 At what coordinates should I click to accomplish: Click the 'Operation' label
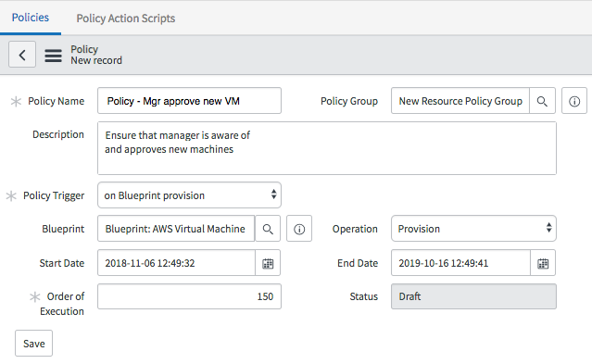(355, 229)
